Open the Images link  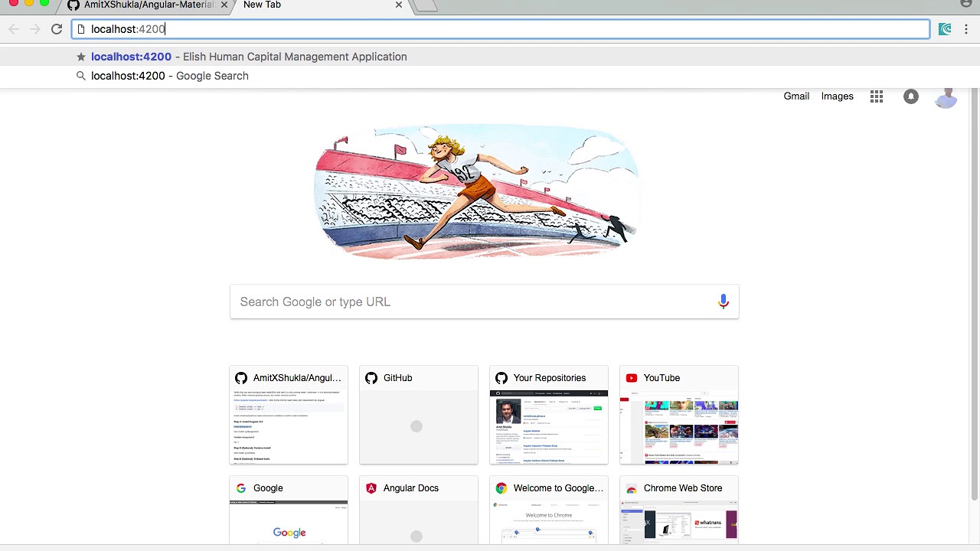837,96
